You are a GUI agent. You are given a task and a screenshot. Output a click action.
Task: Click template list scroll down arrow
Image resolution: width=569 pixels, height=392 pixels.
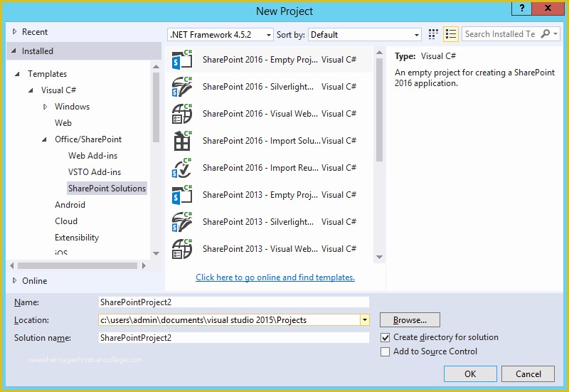click(x=380, y=257)
